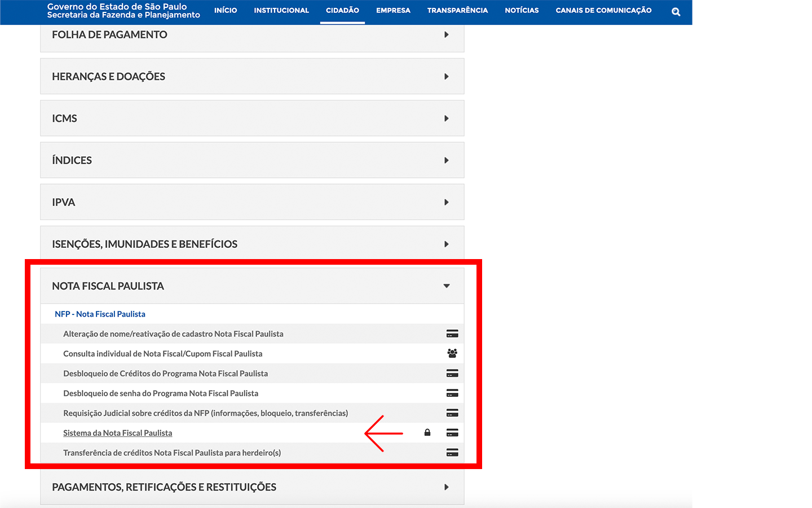The height and width of the screenshot is (508, 812).
Task: Click padlock icon on Sistema da Nota Fiscal Paulista row
Action: tap(427, 432)
